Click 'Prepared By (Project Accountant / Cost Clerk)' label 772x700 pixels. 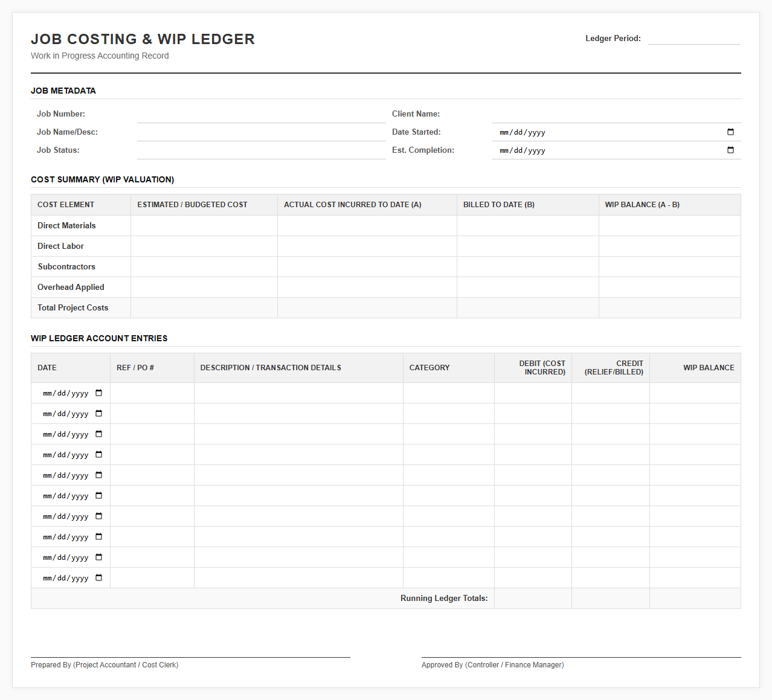(105, 665)
